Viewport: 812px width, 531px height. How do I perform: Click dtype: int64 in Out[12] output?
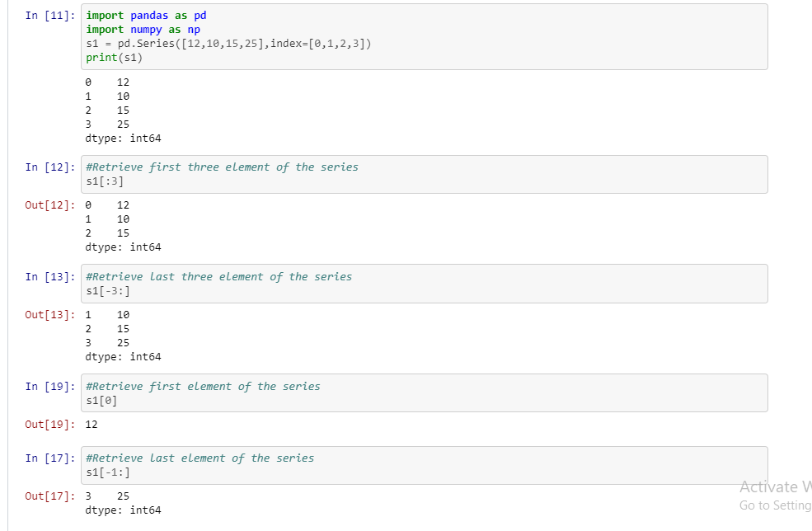point(124,247)
